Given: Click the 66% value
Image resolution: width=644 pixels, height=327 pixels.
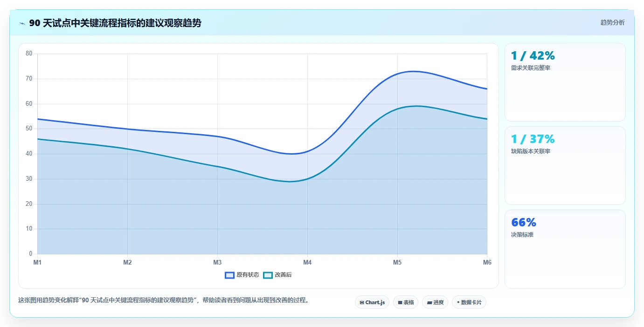Looking at the screenshot, I should point(524,223).
